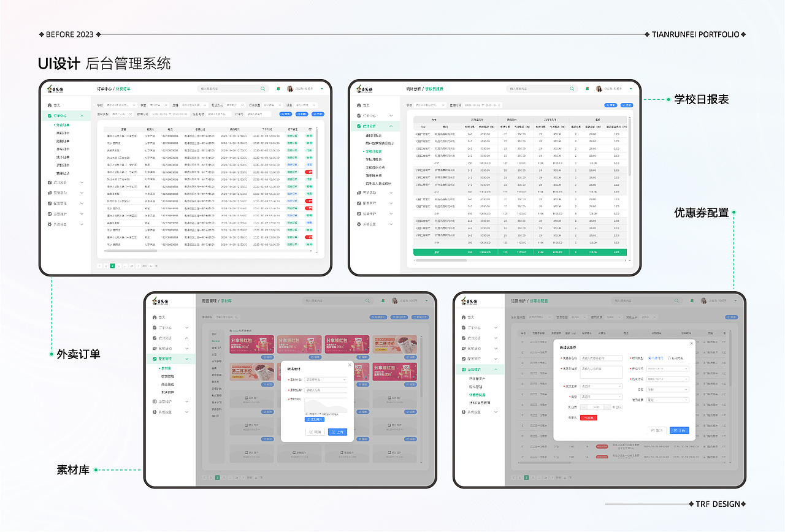Click the vertical scrollbar of the 外卖订单 table

(317, 153)
